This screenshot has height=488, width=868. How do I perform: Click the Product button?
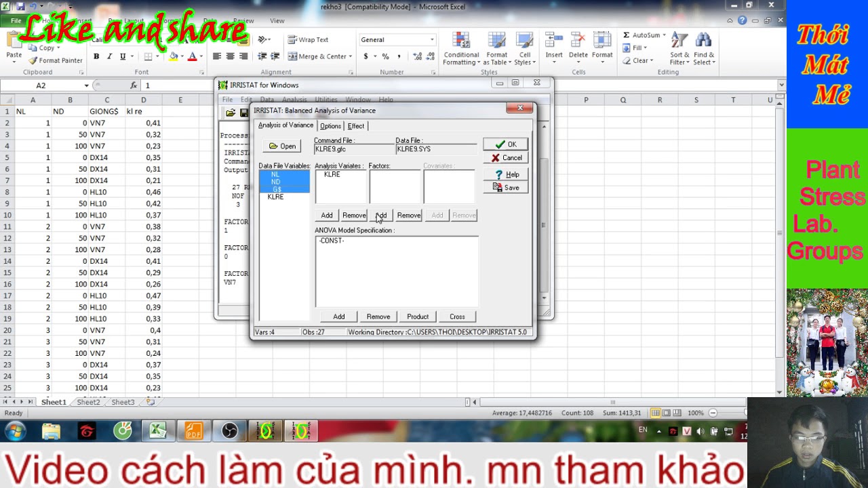pyautogui.click(x=418, y=317)
